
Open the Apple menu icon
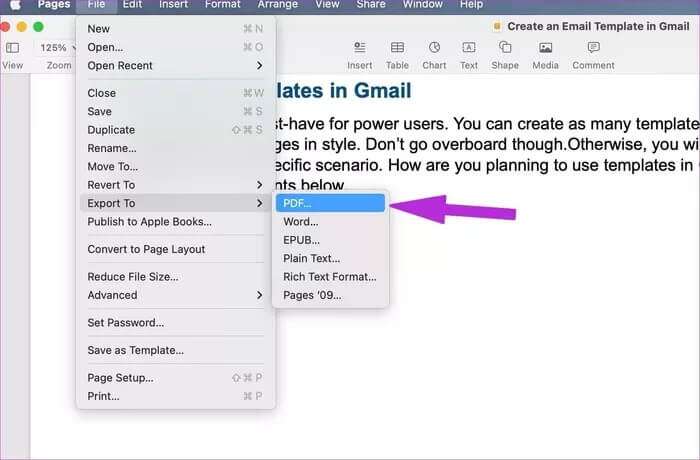pyautogui.click(x=16, y=5)
